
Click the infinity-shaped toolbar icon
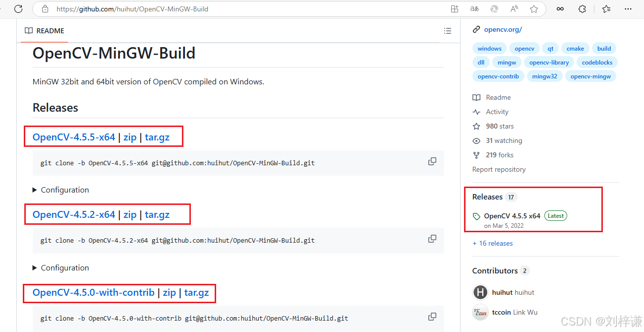[x=560, y=9]
